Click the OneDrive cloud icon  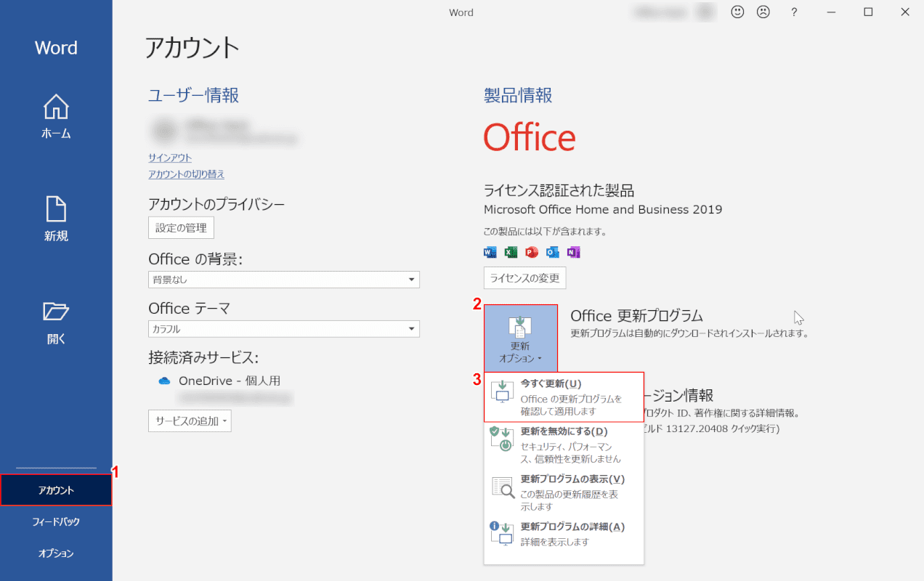[164, 381]
